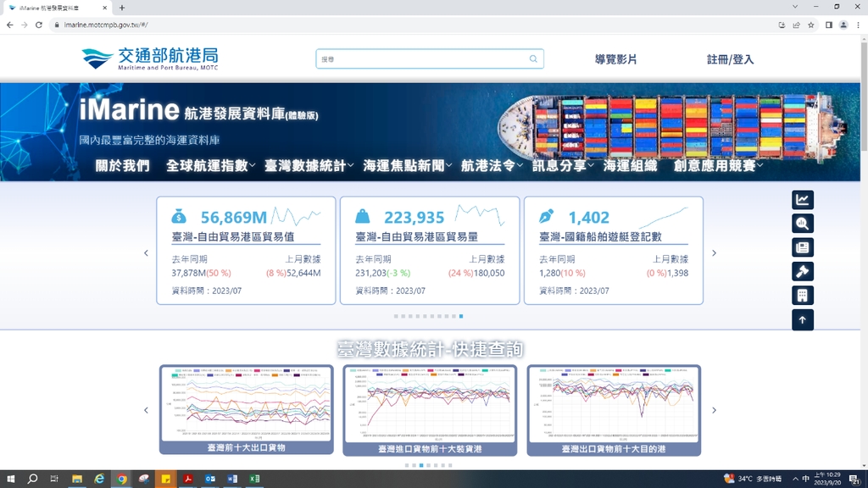Screen dimensions: 868x488
Task: Open the browser profile icon
Action: click(843, 25)
